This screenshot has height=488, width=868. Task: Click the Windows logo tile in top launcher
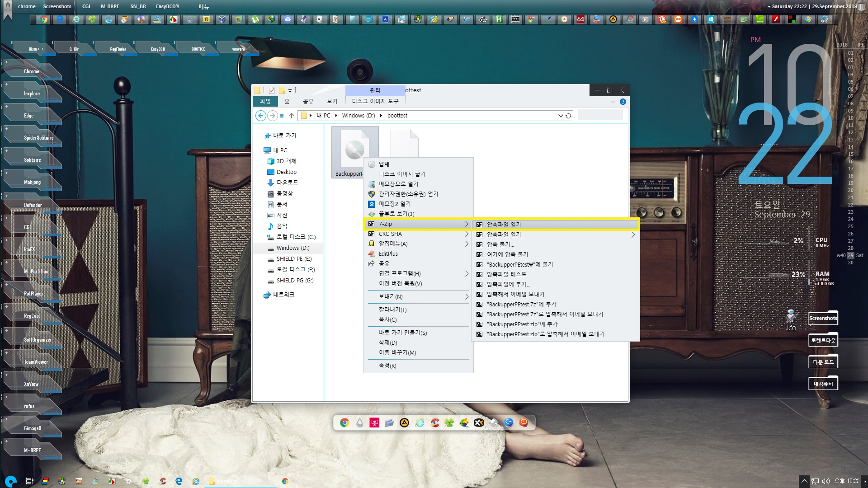click(x=711, y=19)
